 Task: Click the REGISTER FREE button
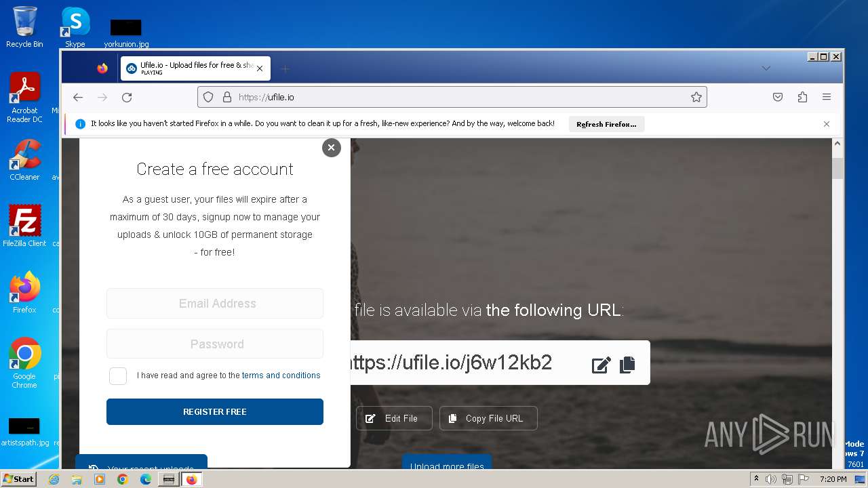215,411
